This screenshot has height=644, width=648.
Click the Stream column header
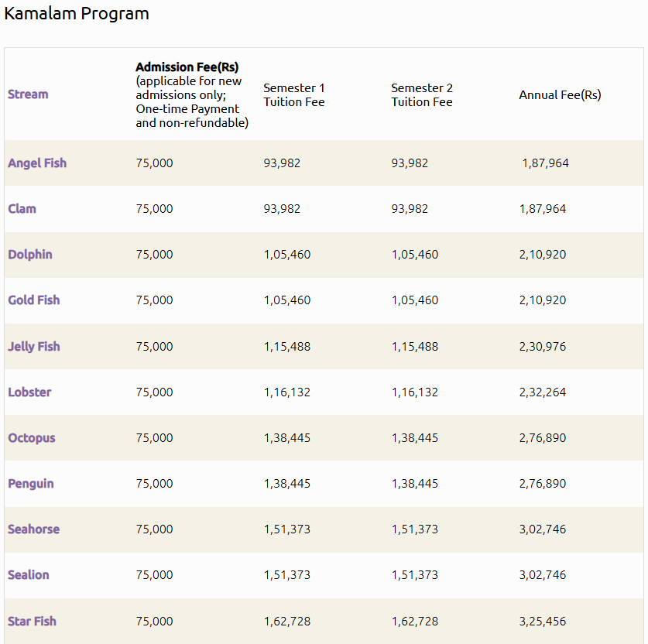(28, 94)
